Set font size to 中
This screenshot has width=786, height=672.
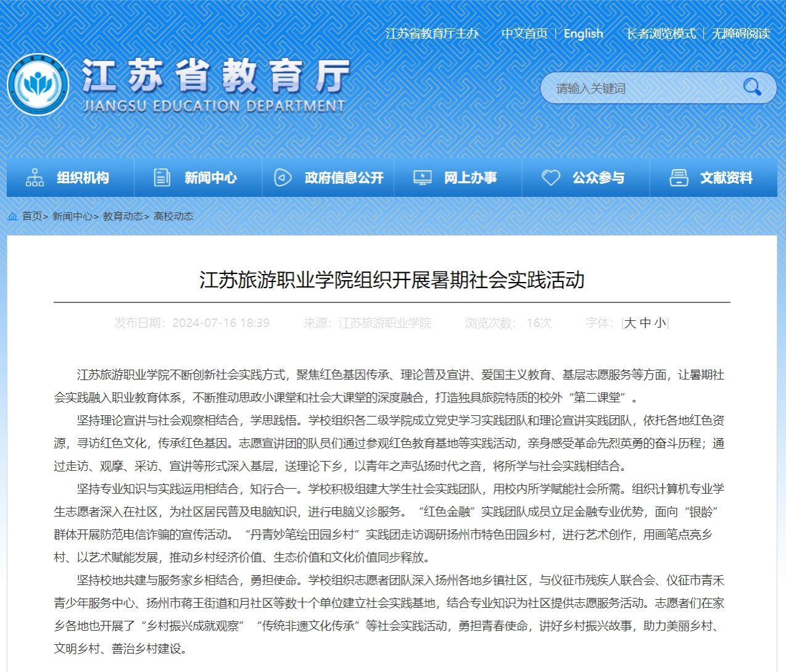pos(645,323)
